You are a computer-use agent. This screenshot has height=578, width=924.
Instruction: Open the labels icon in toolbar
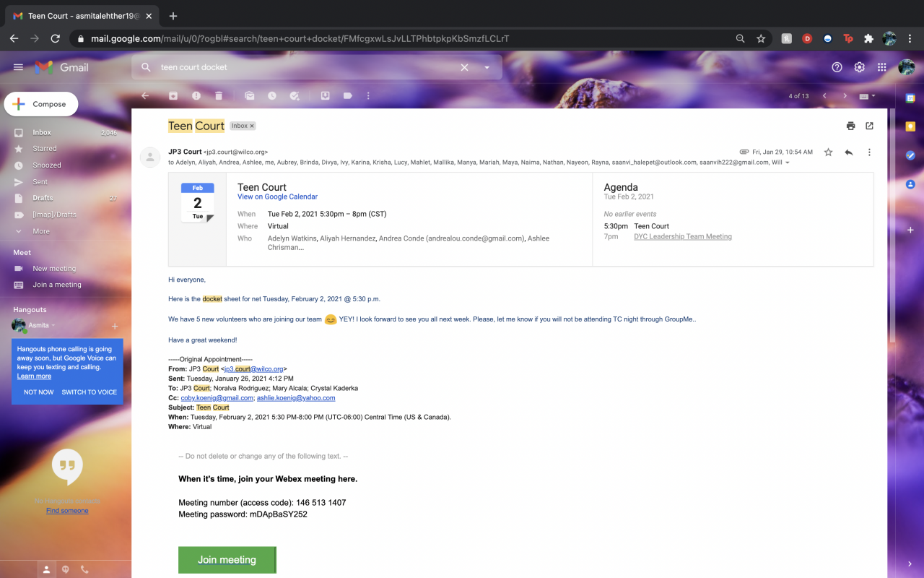coord(347,95)
